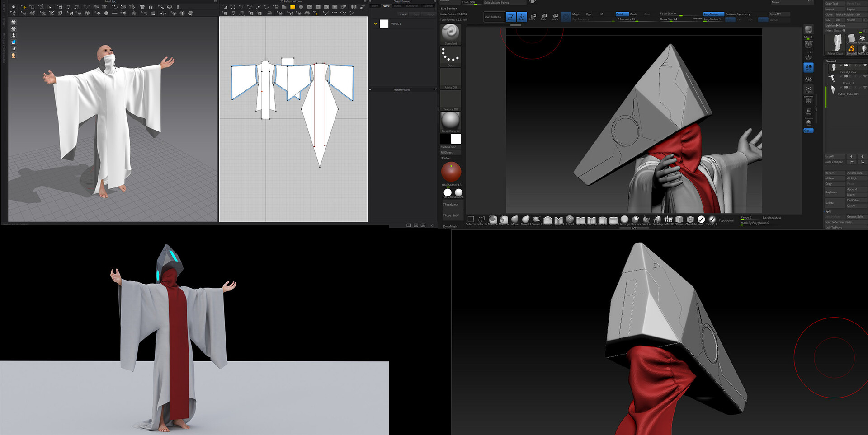Click the SwitchColor button
Viewport: 868px width, 435px height.
[x=450, y=147]
